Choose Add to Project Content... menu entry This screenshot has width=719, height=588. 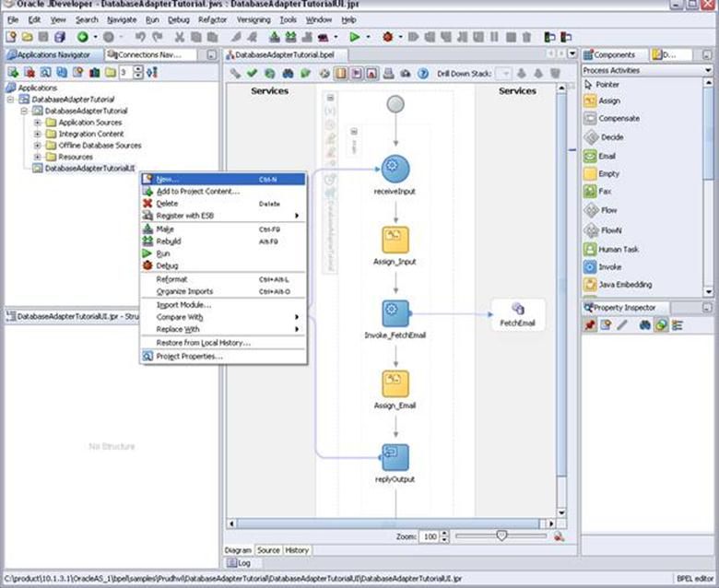(222, 192)
